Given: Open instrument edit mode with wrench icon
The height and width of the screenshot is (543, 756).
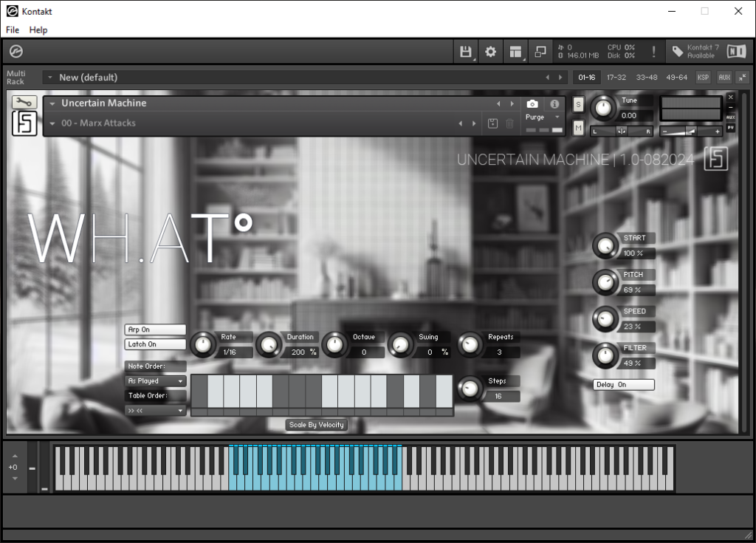Looking at the screenshot, I should pyautogui.click(x=24, y=103).
